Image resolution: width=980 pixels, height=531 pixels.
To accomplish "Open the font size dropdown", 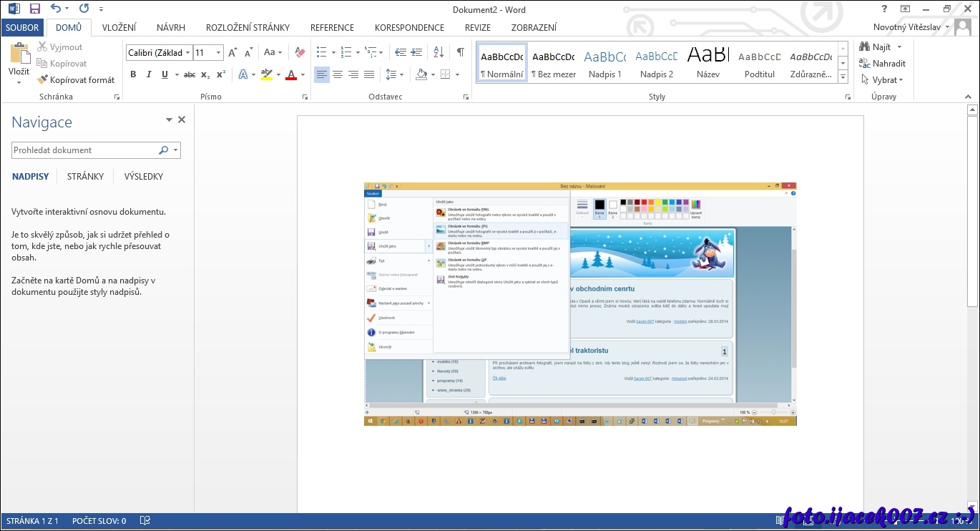I will [219, 53].
